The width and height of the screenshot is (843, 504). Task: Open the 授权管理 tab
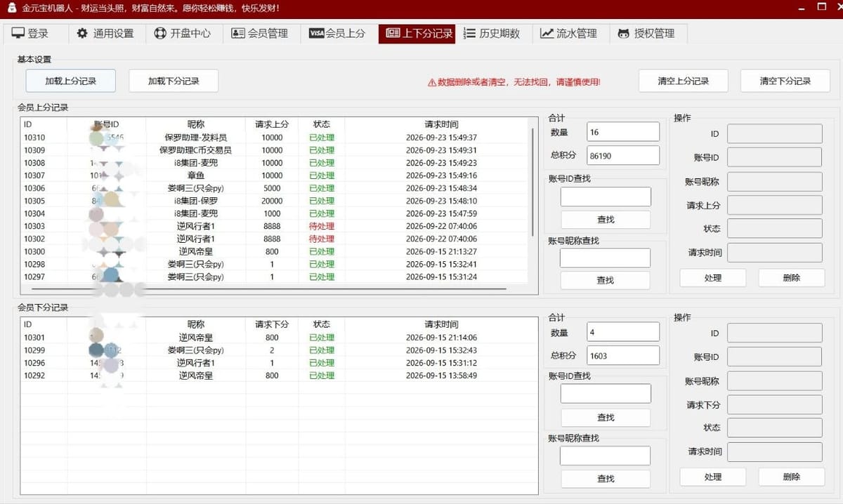(648, 34)
